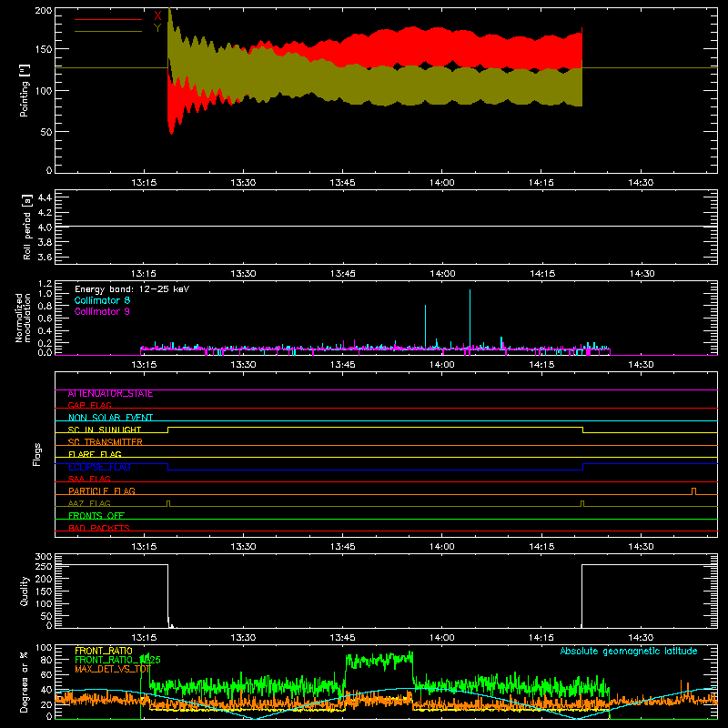
Task: Click the 'Degrees or %' axis title
Action: [x=25, y=682]
